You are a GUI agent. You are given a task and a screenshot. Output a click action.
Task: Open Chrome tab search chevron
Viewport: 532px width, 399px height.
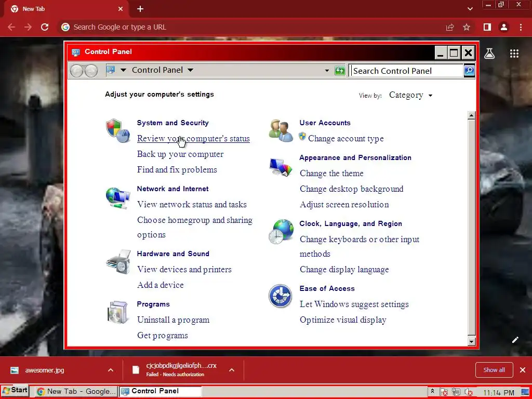click(x=470, y=9)
